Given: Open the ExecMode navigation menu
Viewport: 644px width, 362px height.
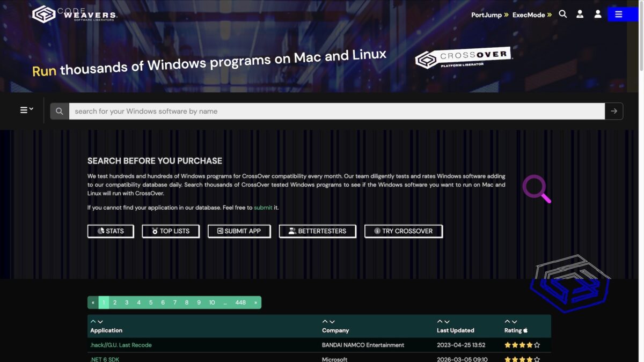Looking at the screenshot, I should pyautogui.click(x=532, y=15).
